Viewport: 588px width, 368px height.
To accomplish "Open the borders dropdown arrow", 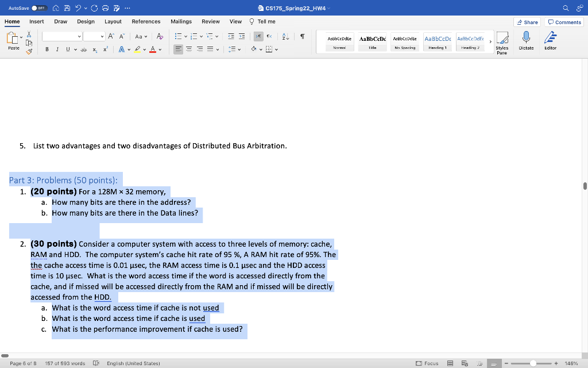I will (x=276, y=49).
